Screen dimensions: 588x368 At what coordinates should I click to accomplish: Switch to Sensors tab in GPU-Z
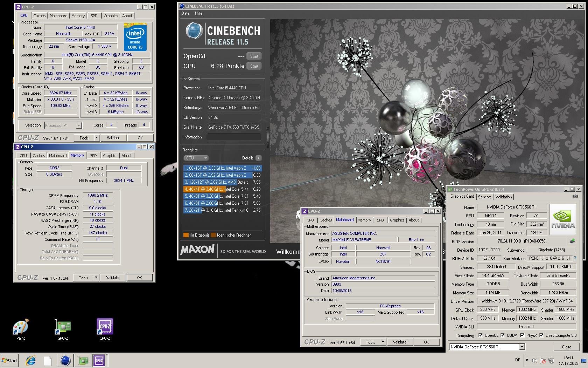(485, 197)
